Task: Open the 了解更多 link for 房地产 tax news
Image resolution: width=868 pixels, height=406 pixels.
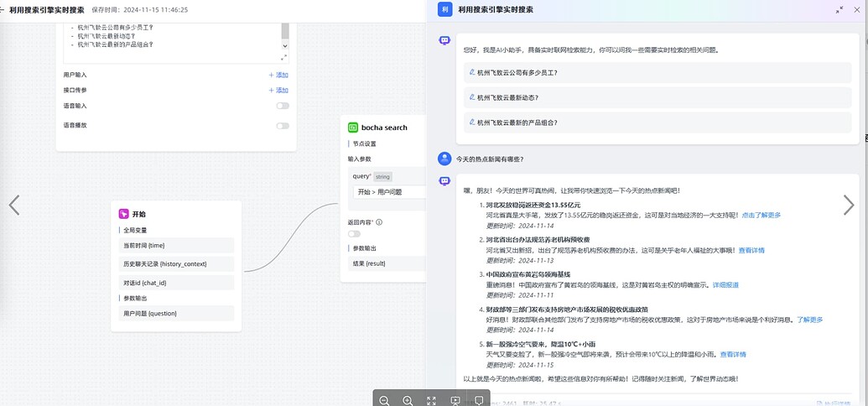Action: pyautogui.click(x=810, y=320)
